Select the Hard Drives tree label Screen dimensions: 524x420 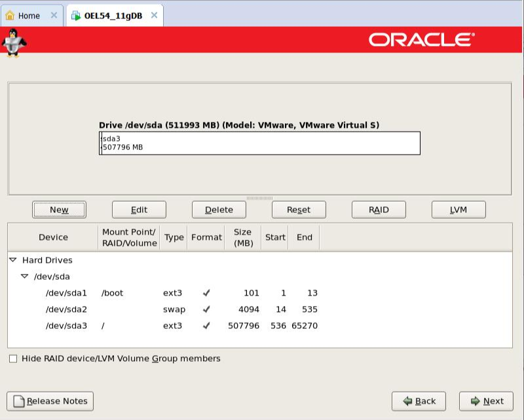coord(47,260)
